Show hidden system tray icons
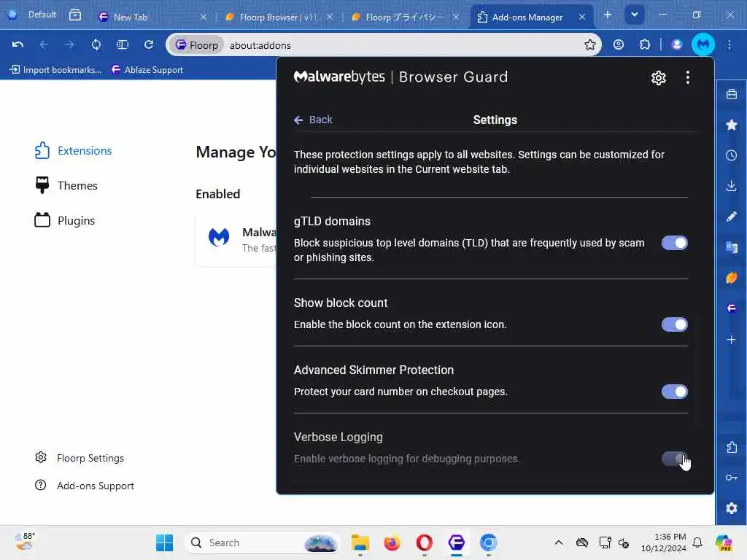This screenshot has width=747, height=560. coord(559,542)
